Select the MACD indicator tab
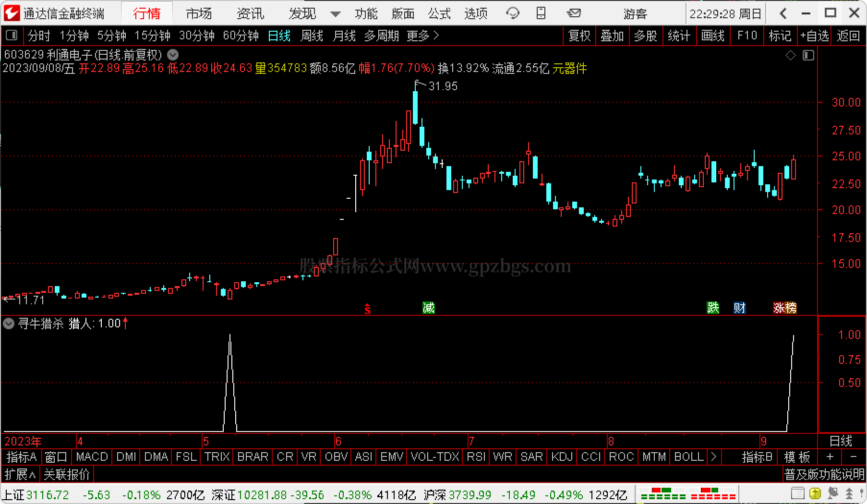867x504 pixels. point(92,457)
